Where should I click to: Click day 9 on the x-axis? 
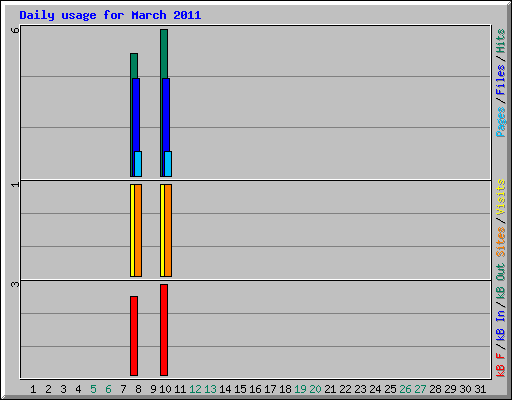pyautogui.click(x=153, y=389)
